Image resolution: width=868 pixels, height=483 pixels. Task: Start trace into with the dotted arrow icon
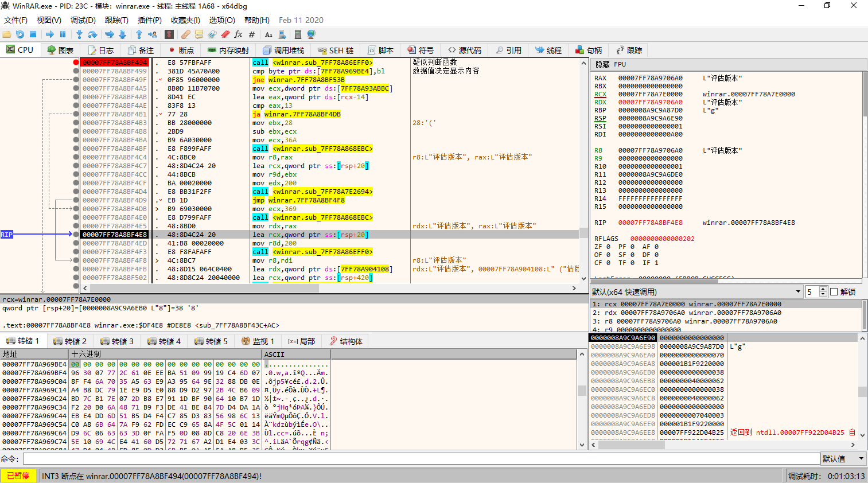point(109,34)
